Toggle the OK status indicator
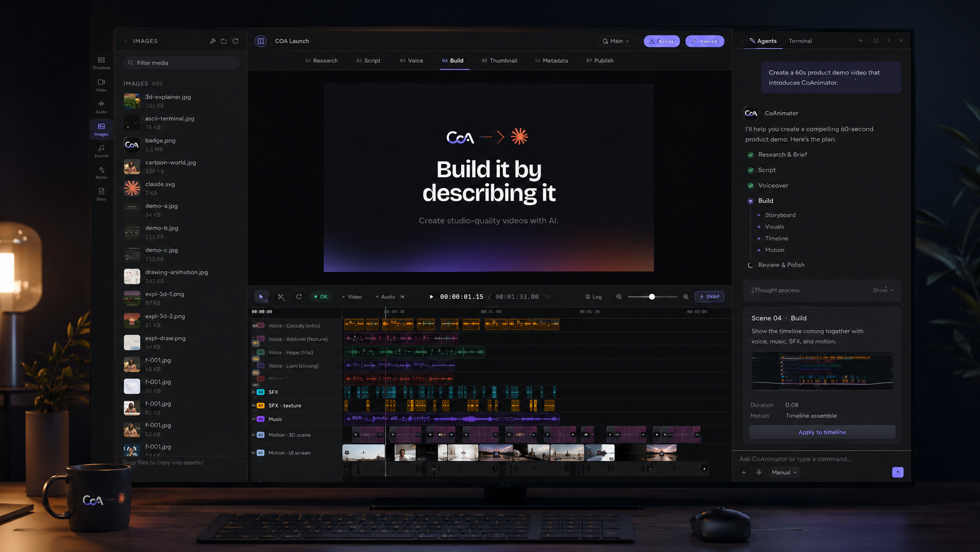The width and height of the screenshot is (980, 552). coord(321,297)
